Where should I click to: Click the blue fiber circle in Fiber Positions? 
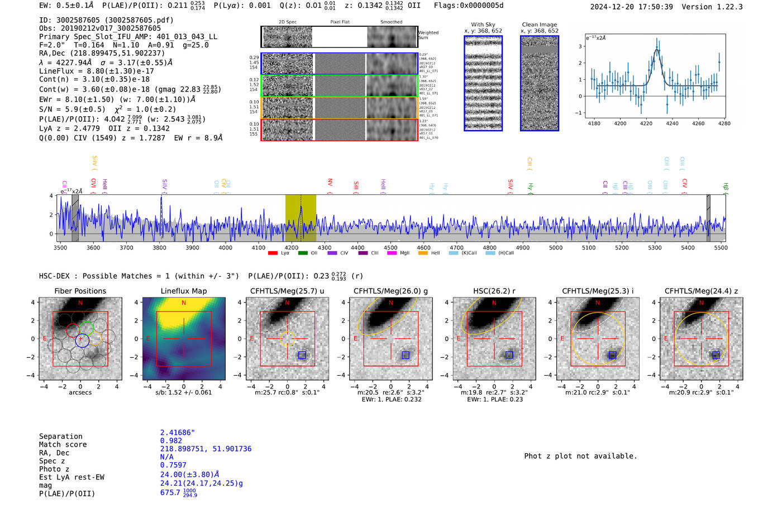tap(82, 339)
